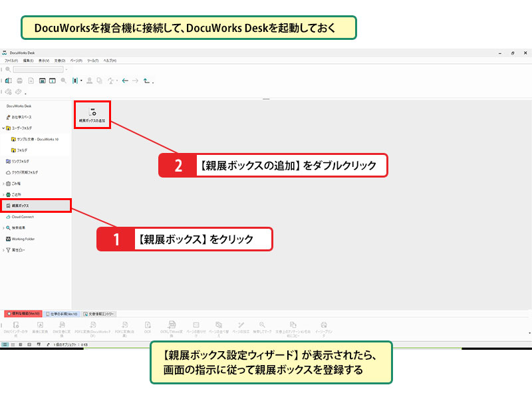Open the 文書(D) menu
The width and height of the screenshot is (532, 399).
(x=60, y=61)
